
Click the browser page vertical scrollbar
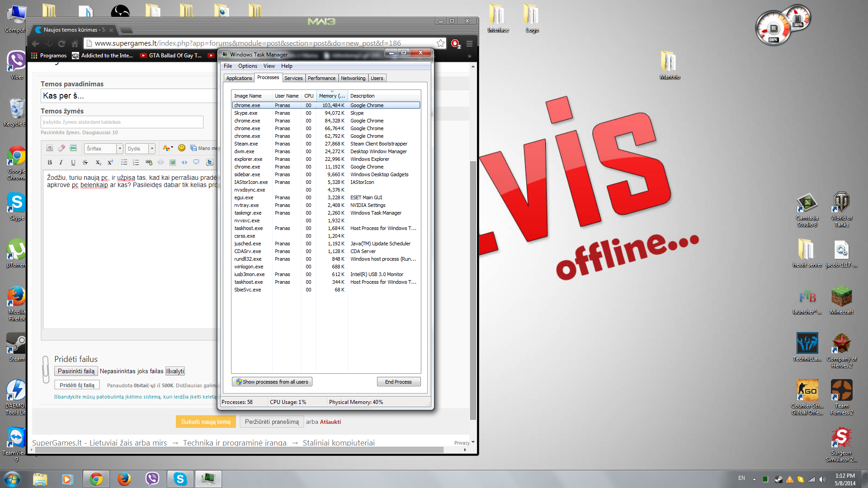[x=473, y=289]
